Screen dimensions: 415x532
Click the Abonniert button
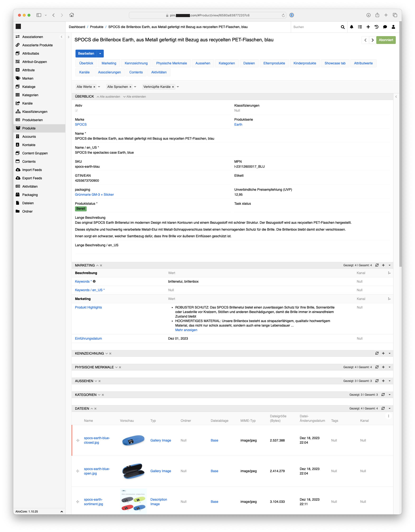(x=386, y=40)
